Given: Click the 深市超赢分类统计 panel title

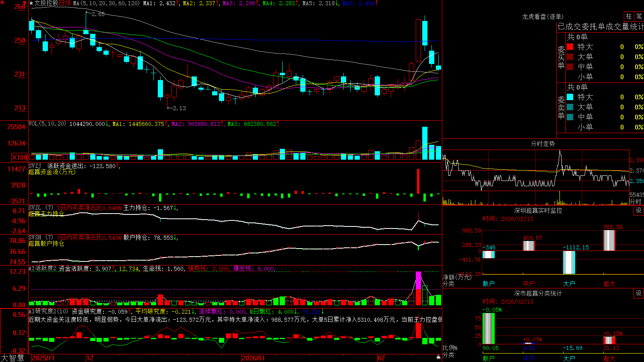Looking at the screenshot, I should [538, 293].
